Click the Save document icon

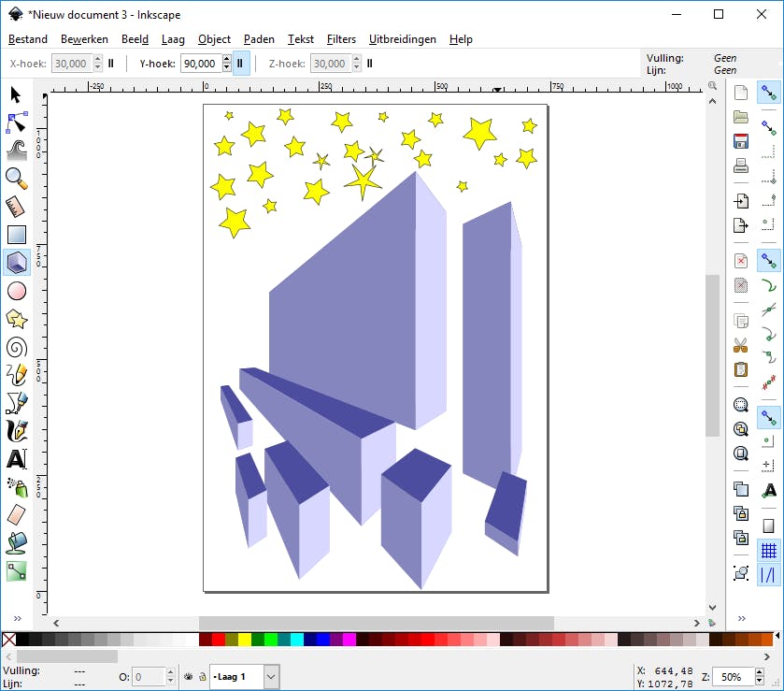(x=741, y=142)
